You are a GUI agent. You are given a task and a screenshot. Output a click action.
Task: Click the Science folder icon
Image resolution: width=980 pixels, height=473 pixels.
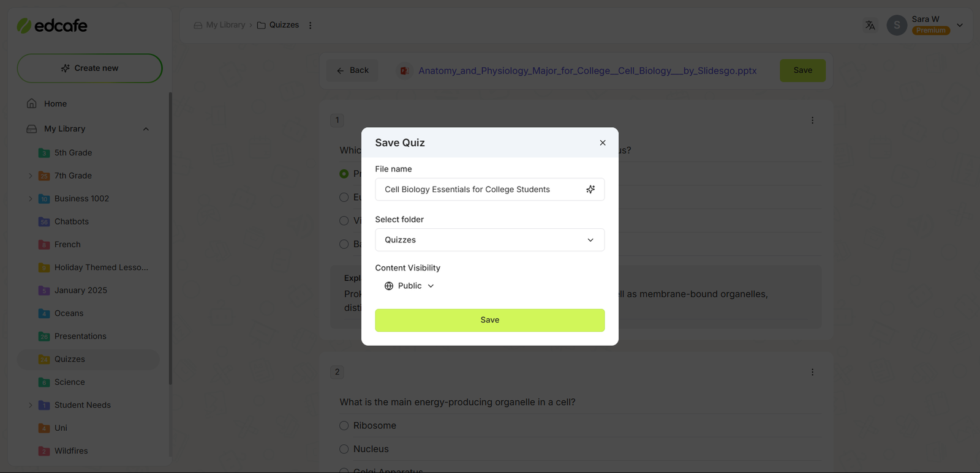(x=44, y=382)
